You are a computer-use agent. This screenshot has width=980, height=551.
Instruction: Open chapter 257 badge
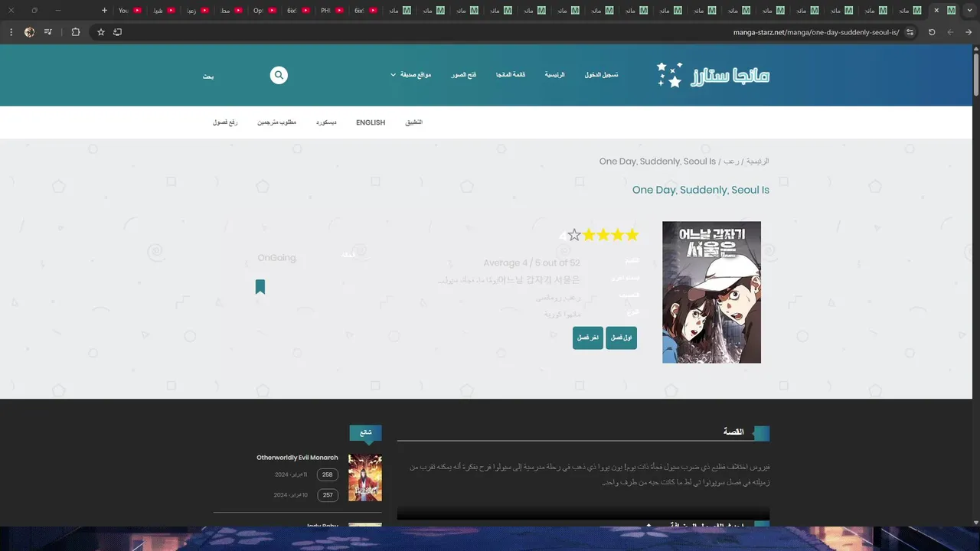coord(328,495)
